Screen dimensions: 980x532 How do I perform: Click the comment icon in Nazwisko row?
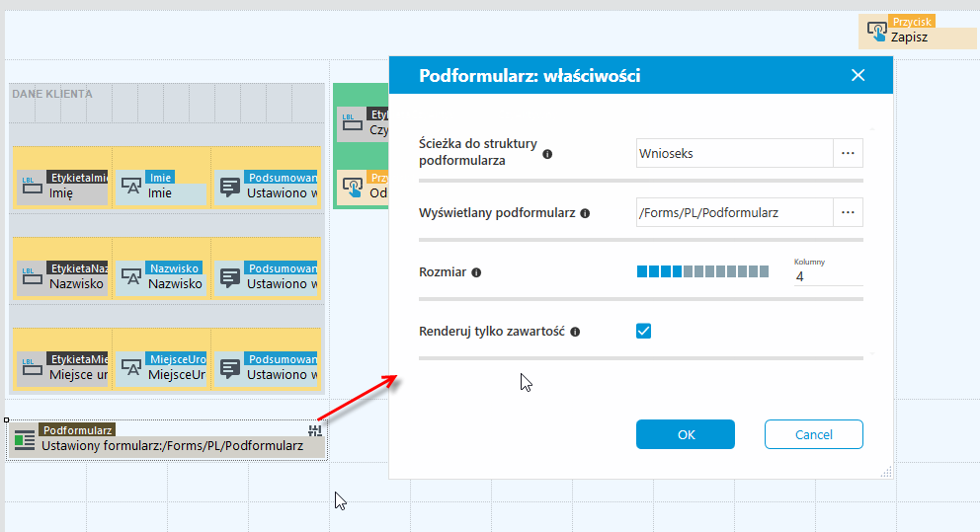click(x=230, y=276)
